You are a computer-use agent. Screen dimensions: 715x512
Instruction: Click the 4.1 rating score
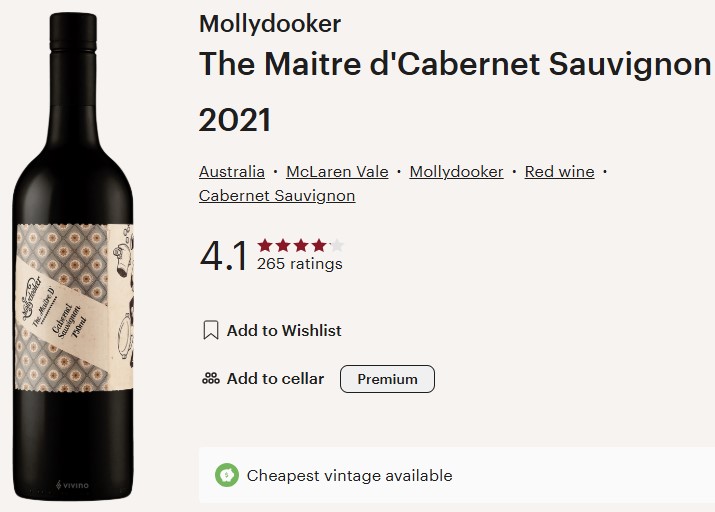pyautogui.click(x=223, y=256)
